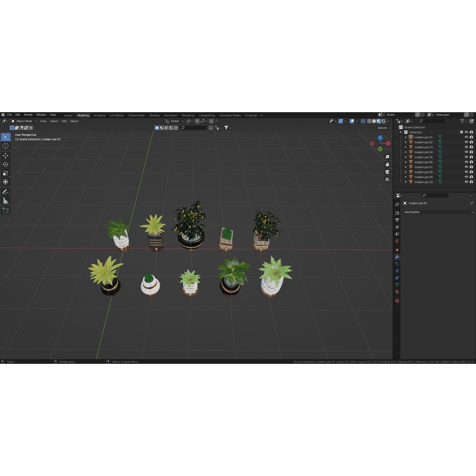
Task: Open the Modifier Properties wrench tab
Action: (397, 257)
